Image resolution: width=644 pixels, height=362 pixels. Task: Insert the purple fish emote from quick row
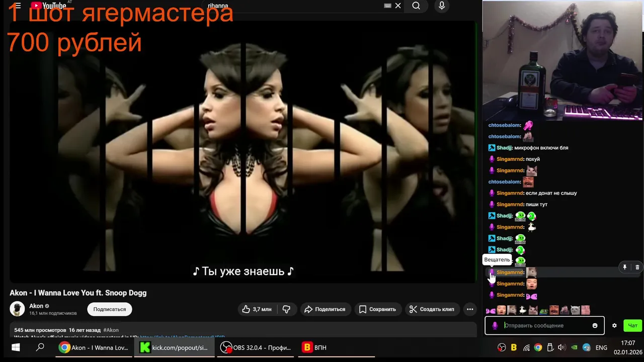click(x=491, y=311)
